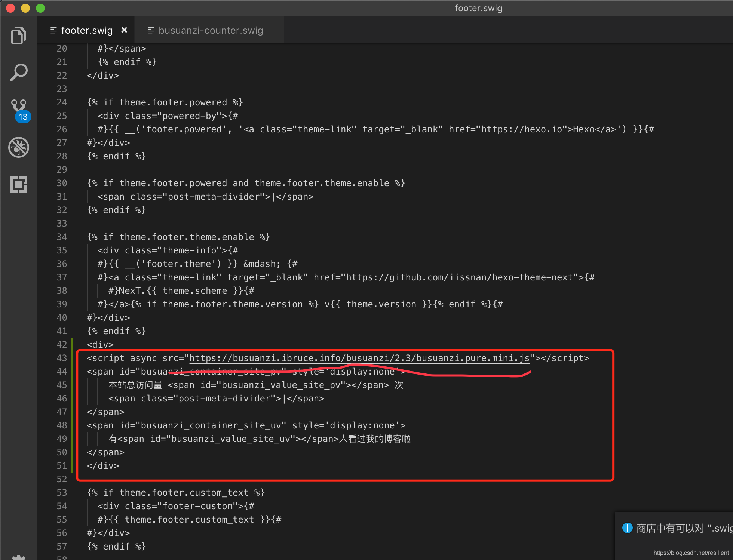733x560 pixels.
Task: Click the theme.version line 39
Action: pyautogui.click(x=300, y=304)
